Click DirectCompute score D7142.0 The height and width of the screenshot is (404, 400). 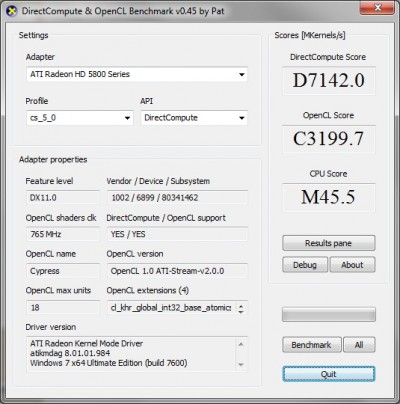point(329,81)
